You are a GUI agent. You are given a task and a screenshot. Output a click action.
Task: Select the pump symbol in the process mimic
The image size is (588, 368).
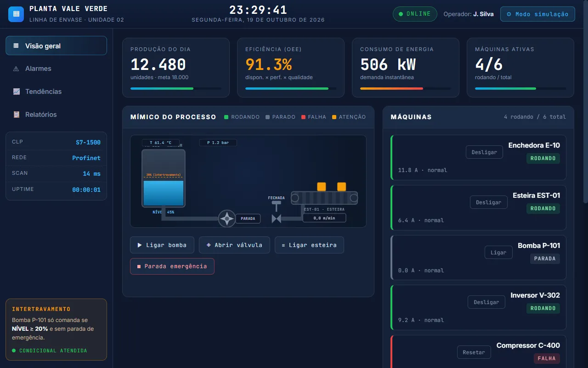pyautogui.click(x=226, y=218)
